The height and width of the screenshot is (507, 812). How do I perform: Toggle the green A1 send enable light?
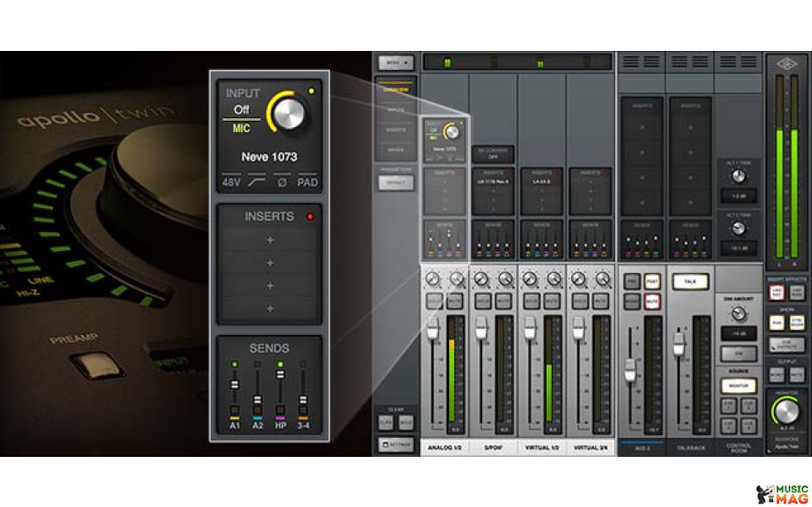[x=235, y=364]
